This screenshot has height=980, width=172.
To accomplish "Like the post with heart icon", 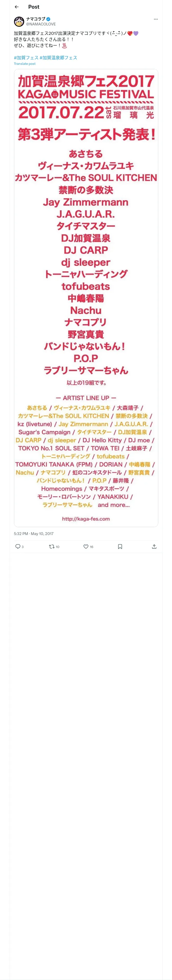I will [86, 546].
